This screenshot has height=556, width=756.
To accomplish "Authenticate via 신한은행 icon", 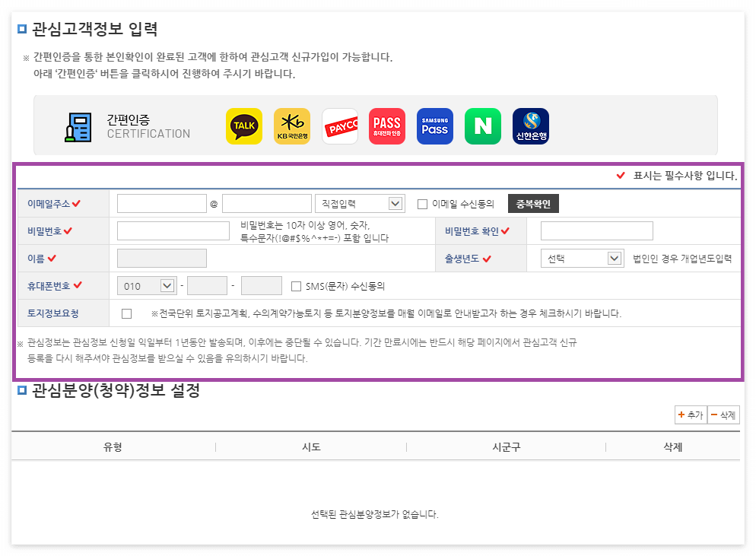I will tap(530, 125).
